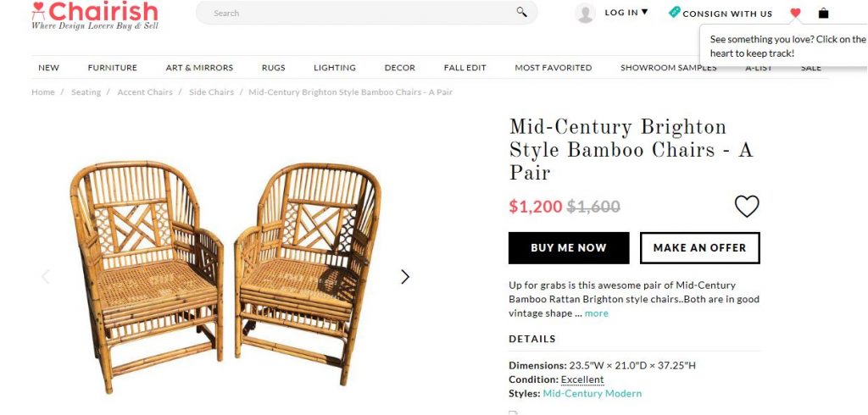
Task: Go to Most Favorited section
Action: pyautogui.click(x=553, y=68)
